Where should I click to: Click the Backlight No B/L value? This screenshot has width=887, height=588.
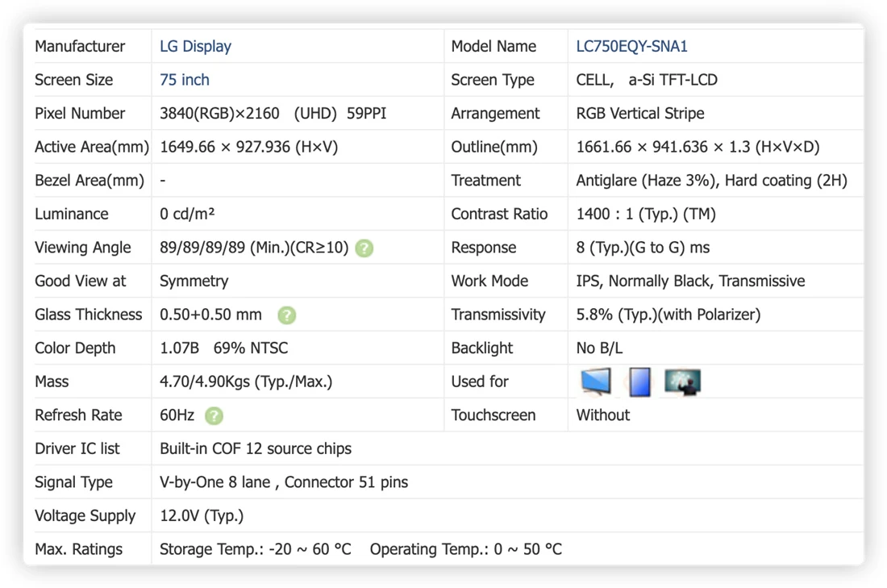(599, 348)
